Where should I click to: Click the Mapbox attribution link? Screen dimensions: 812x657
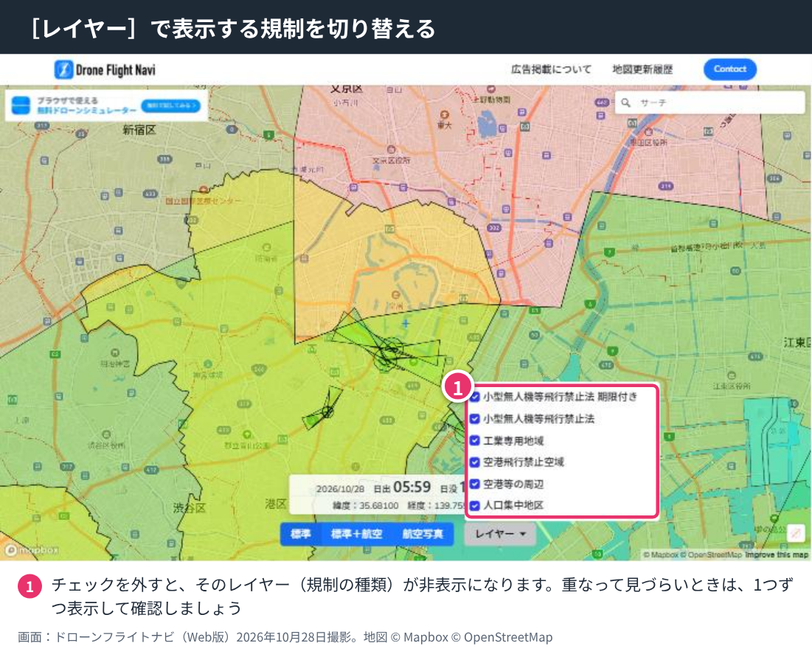tap(660, 555)
